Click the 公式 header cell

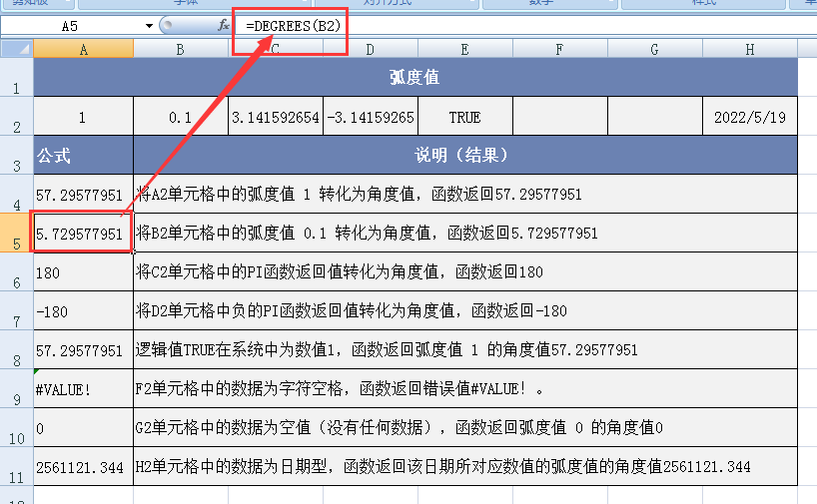point(83,155)
